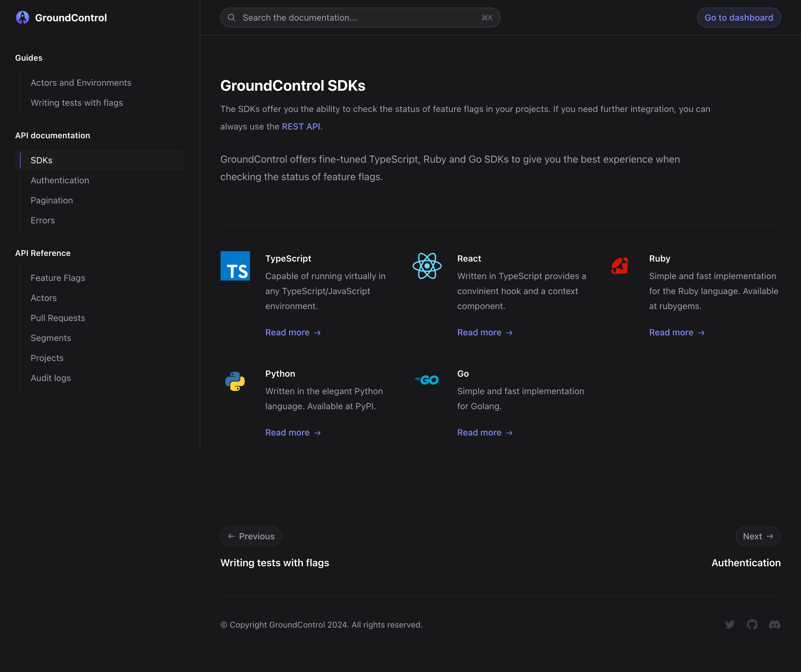This screenshot has width=801, height=672.
Task: Click the TypeScript TS logo
Action: [235, 266]
